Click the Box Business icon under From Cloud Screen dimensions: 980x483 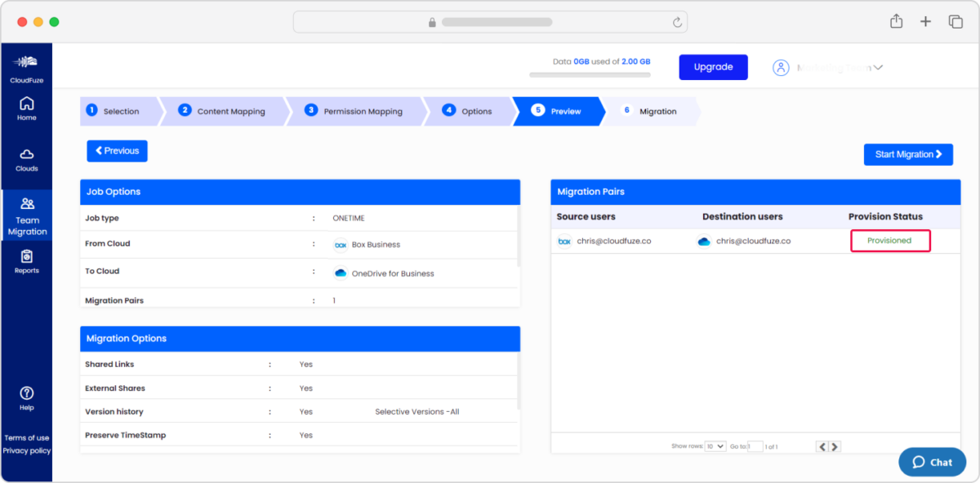tap(342, 244)
